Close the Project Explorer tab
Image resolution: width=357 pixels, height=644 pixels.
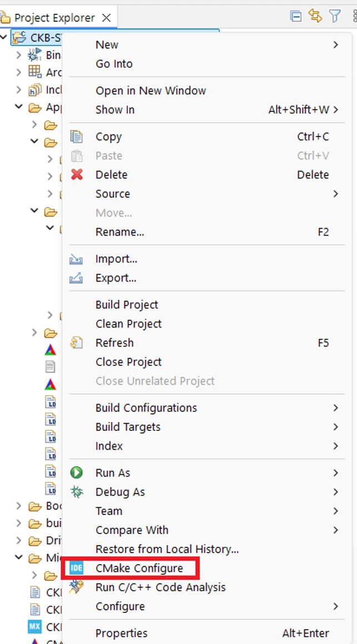coord(106,18)
